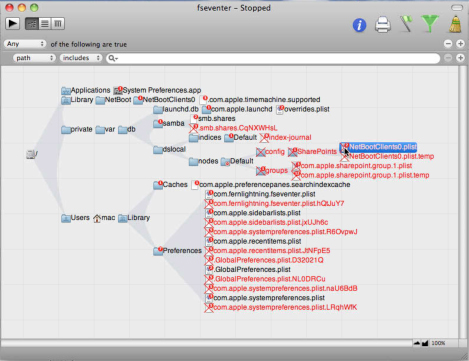This screenshot has width=469, height=361.
Task: Select com.apple.preferencepanes.searchindexcache file
Action: pyautogui.click(x=271, y=185)
